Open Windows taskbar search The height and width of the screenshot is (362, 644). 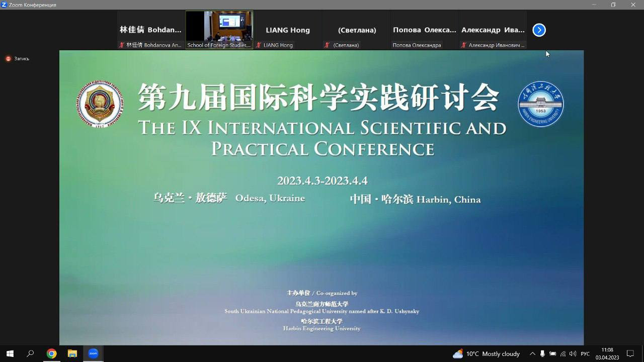point(30,353)
